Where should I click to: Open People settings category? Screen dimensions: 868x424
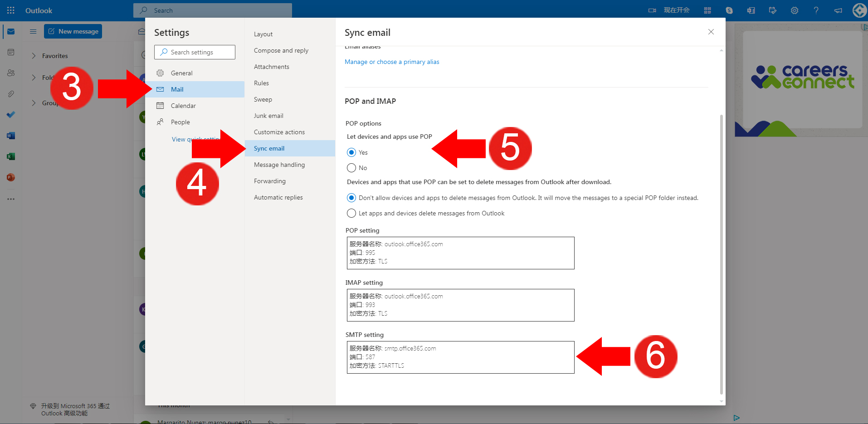click(195, 122)
